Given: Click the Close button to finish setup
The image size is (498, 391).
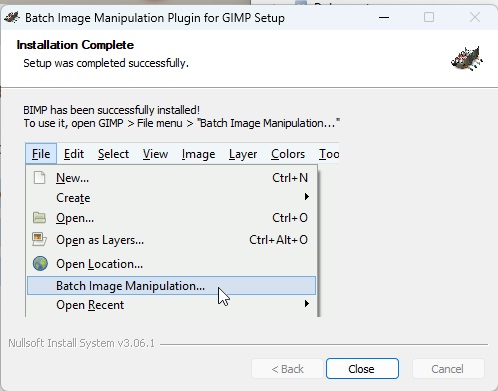Looking at the screenshot, I should (x=362, y=369).
